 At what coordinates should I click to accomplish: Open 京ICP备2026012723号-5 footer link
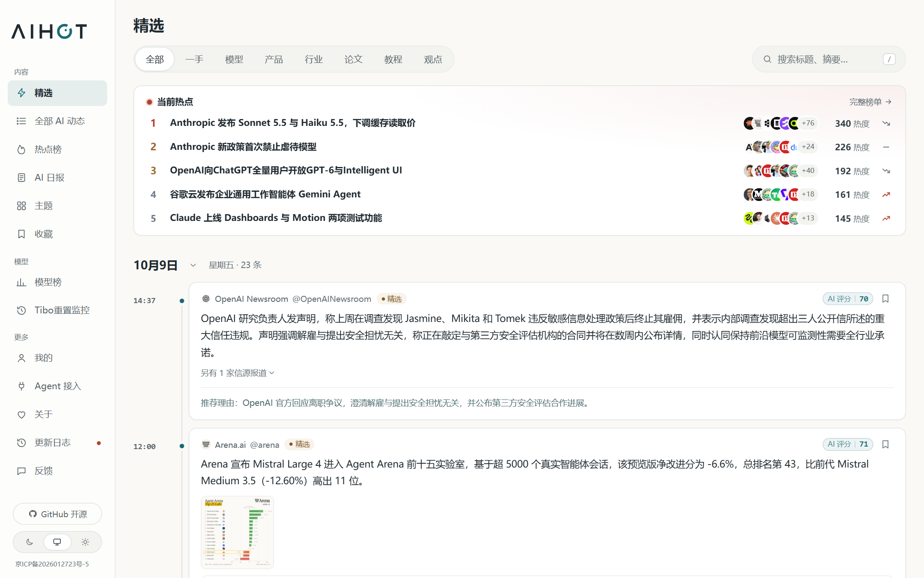52,564
